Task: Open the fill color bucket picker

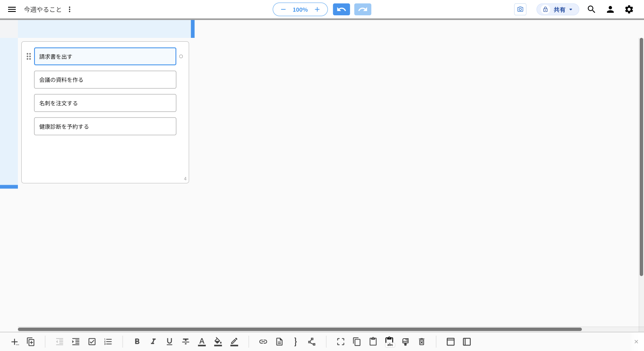Action: tap(218, 342)
